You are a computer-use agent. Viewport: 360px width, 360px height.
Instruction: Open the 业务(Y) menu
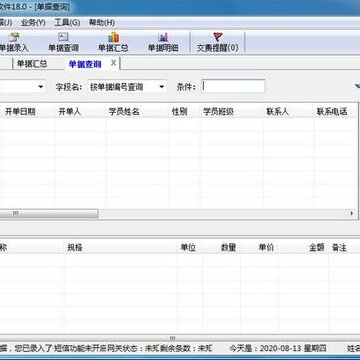[33, 23]
